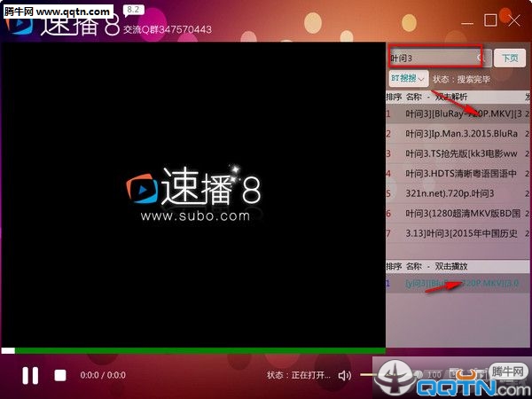The image size is (532, 399).
Task: Click the 叶问3 search input field
Action: tap(435, 58)
